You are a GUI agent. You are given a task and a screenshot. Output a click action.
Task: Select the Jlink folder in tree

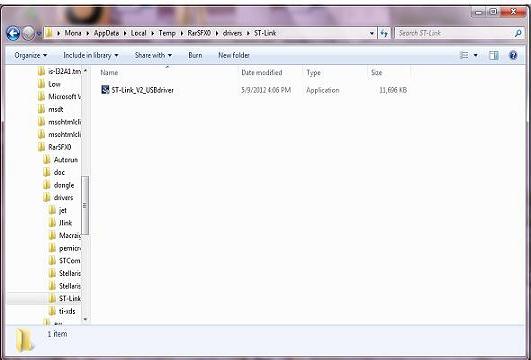coord(65,223)
